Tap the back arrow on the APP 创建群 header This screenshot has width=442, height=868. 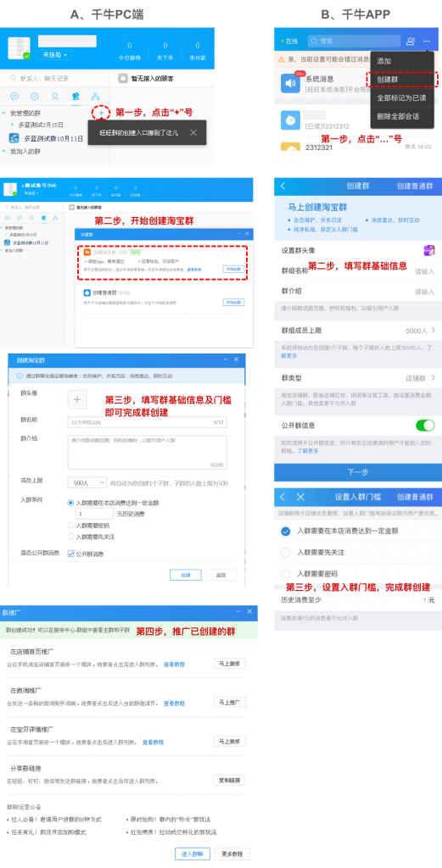(283, 186)
